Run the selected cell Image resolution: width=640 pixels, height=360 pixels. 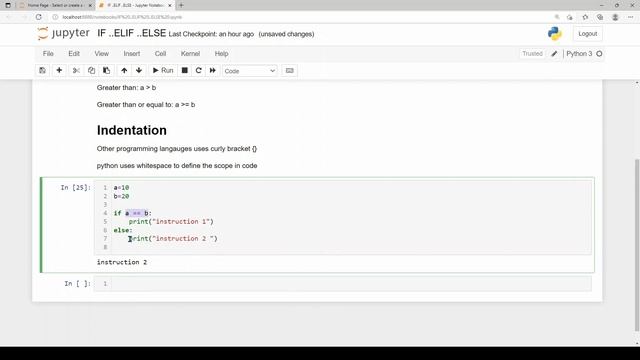click(163, 71)
